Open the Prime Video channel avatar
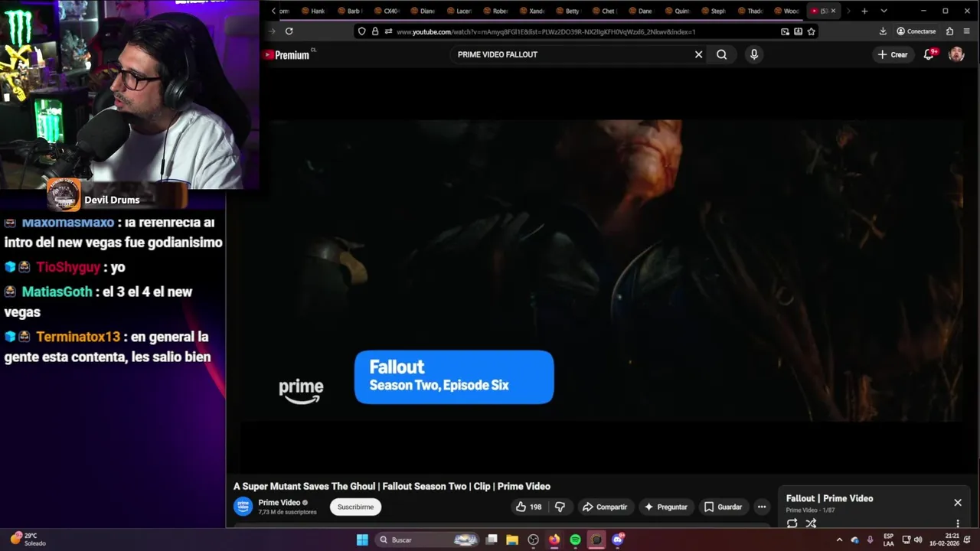Screen dimensions: 980x551 [x=243, y=507]
